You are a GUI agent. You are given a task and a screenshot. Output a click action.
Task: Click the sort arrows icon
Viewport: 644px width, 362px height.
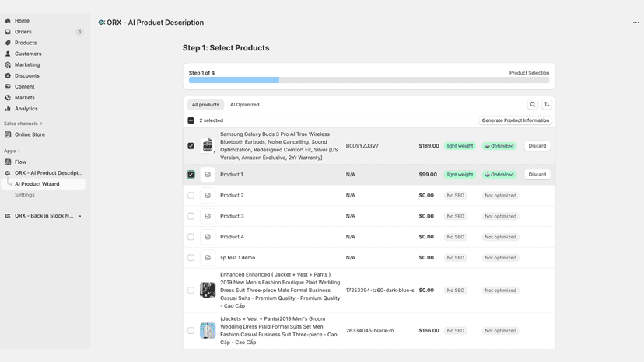(547, 105)
